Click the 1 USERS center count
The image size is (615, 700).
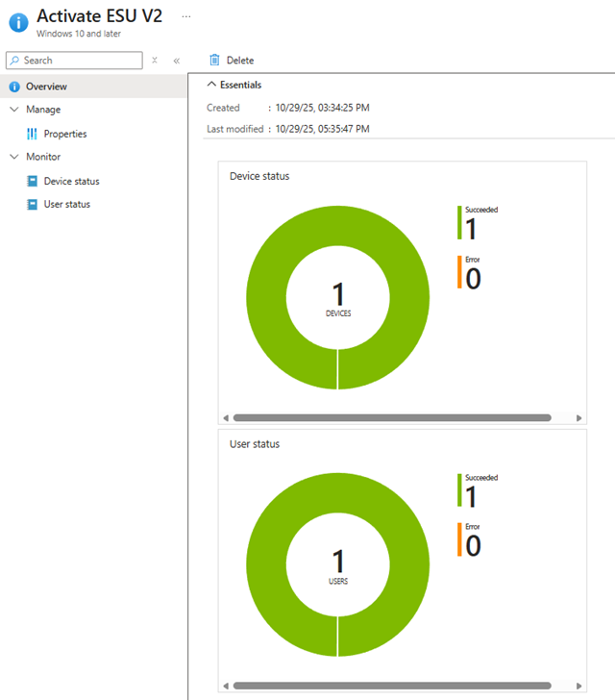(x=338, y=567)
